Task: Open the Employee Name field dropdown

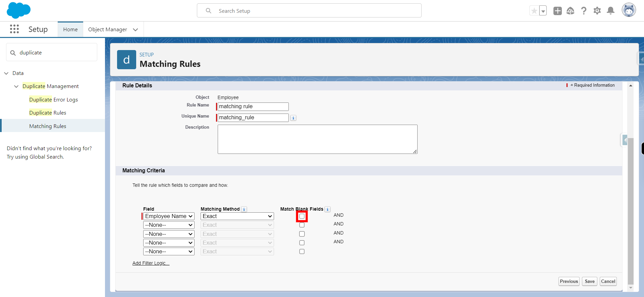Action: (169, 216)
